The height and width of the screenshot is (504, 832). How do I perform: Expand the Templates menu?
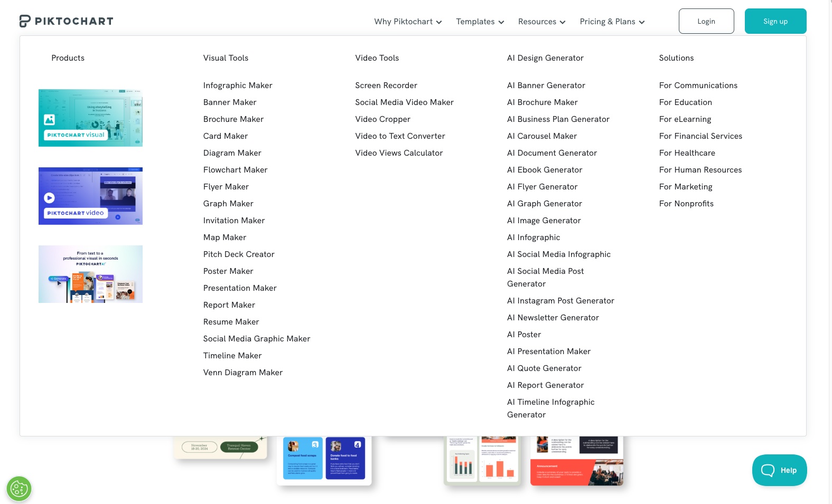pos(480,22)
